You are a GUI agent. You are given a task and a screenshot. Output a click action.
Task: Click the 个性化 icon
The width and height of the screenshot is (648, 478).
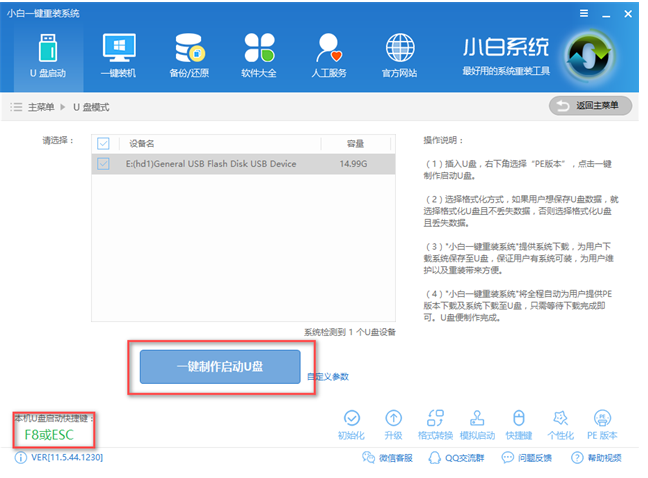coord(561,425)
